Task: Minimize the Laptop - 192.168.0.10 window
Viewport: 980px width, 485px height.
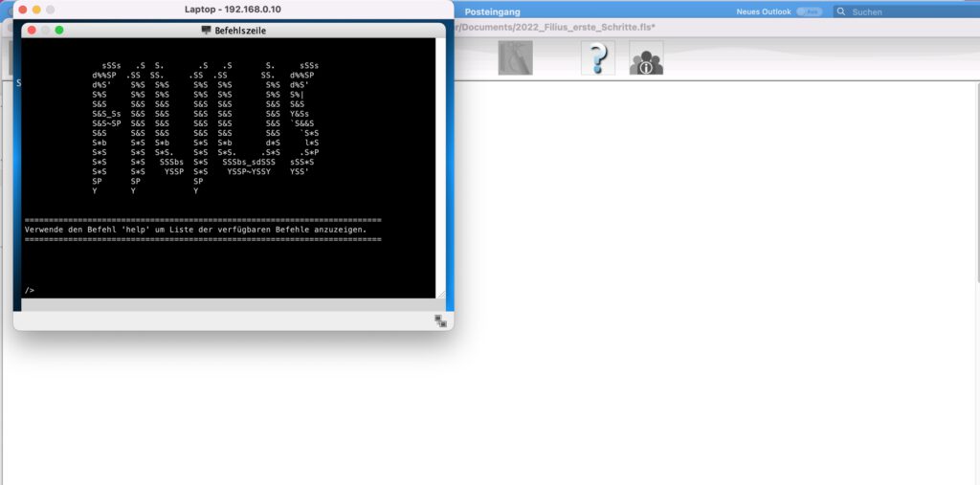Action: [x=36, y=10]
